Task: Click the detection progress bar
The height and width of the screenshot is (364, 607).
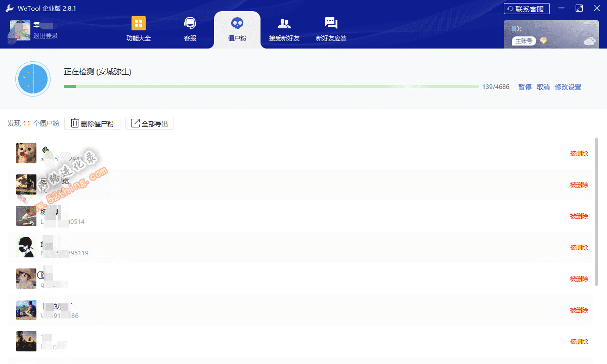Action: click(271, 86)
